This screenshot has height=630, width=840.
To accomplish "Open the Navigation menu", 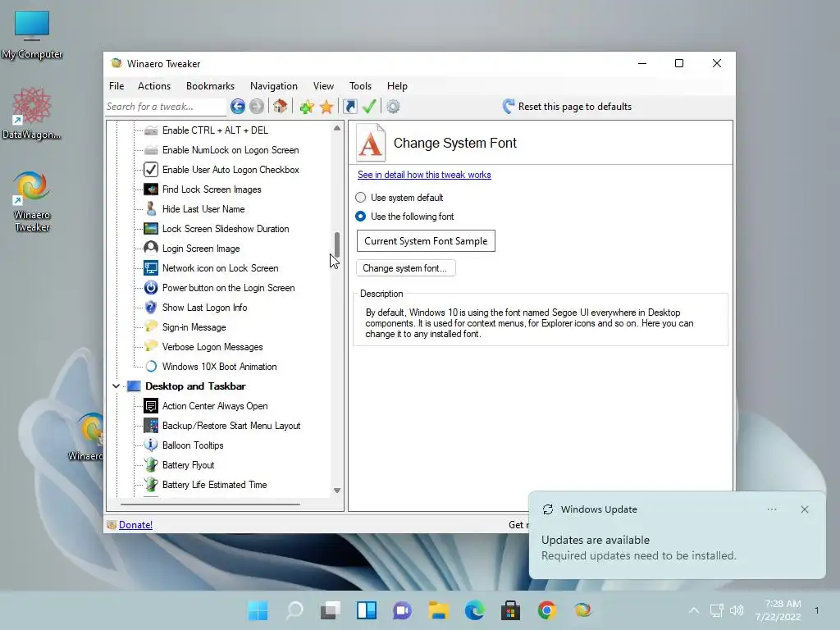I will (274, 85).
